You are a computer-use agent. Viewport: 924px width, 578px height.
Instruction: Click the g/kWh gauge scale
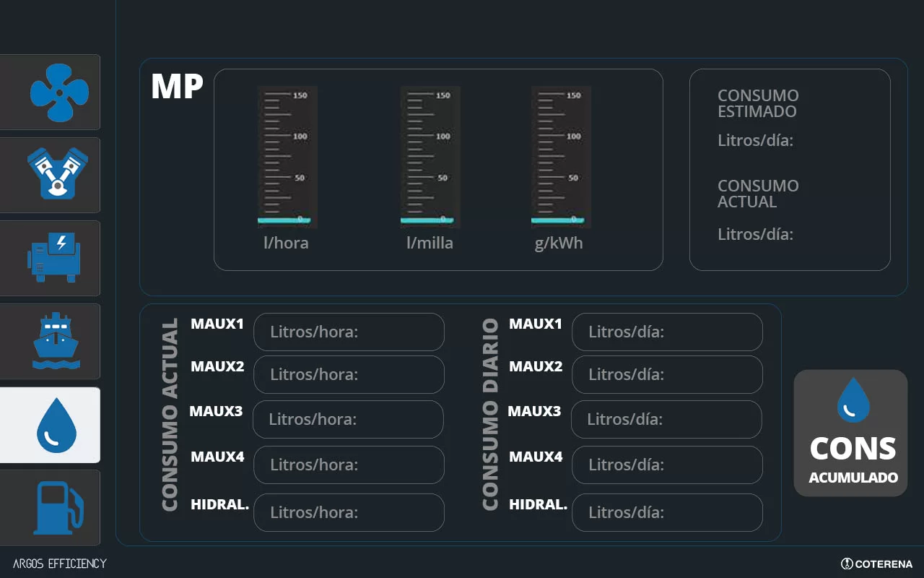pos(560,157)
